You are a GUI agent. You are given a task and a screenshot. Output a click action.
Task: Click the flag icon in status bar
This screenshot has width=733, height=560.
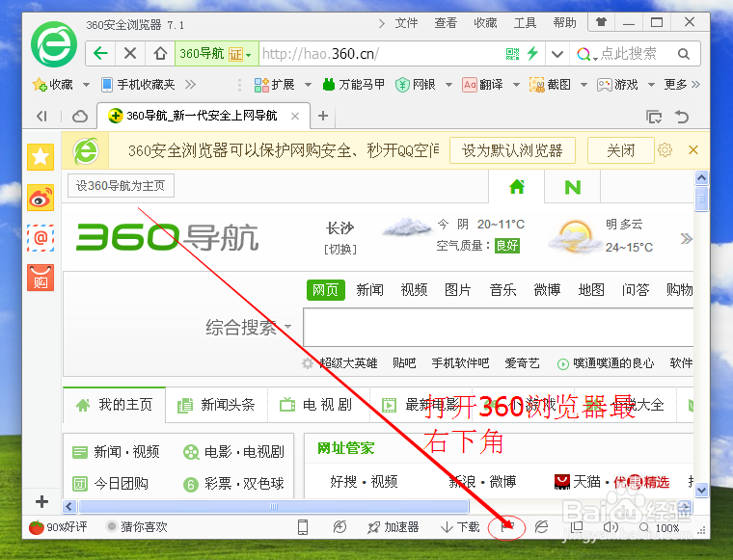click(x=507, y=527)
